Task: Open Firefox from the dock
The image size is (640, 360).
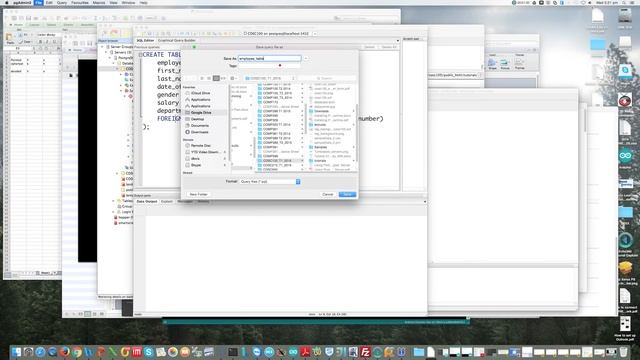Action: (64, 352)
